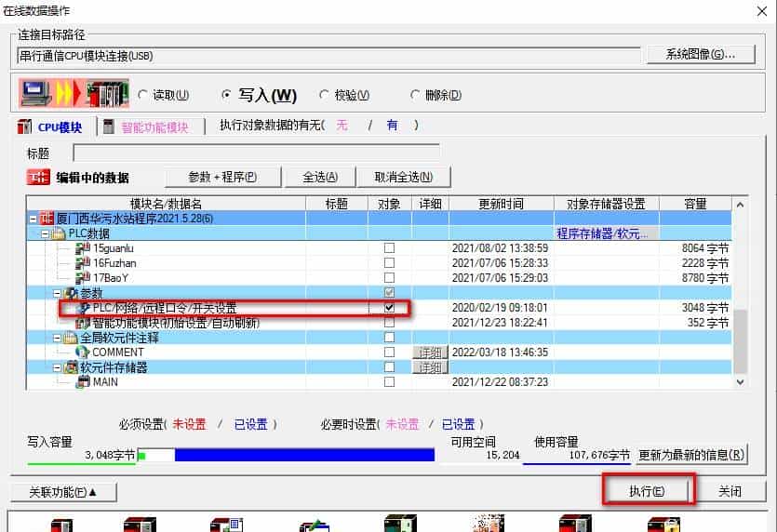Image resolution: width=777 pixels, height=532 pixels.
Task: Click the 2021/08/02 13:38:59 timestamp cell
Action: point(500,248)
